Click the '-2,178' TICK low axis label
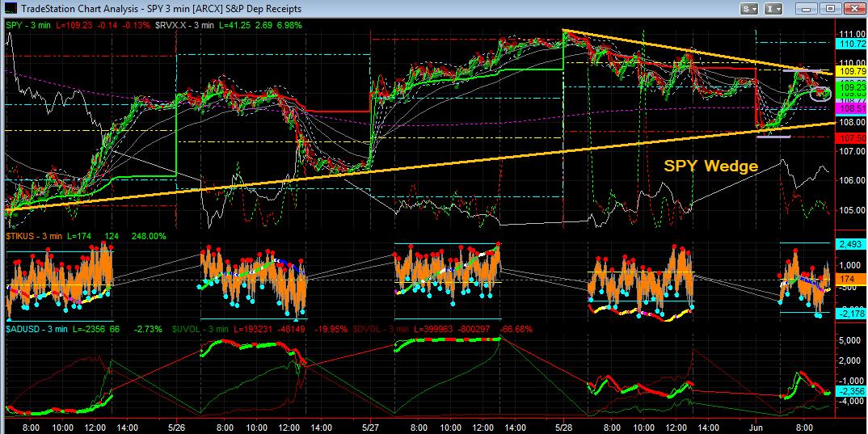Image resolution: width=868 pixels, height=434 pixels. tap(853, 314)
